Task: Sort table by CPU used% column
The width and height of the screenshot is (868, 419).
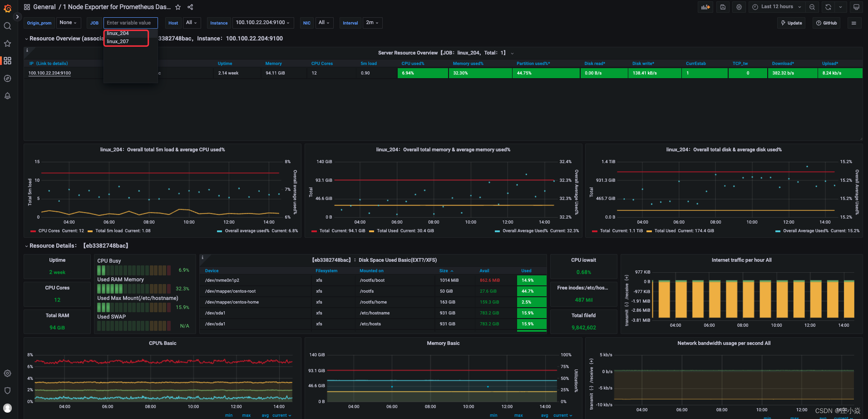Action: 413,64
